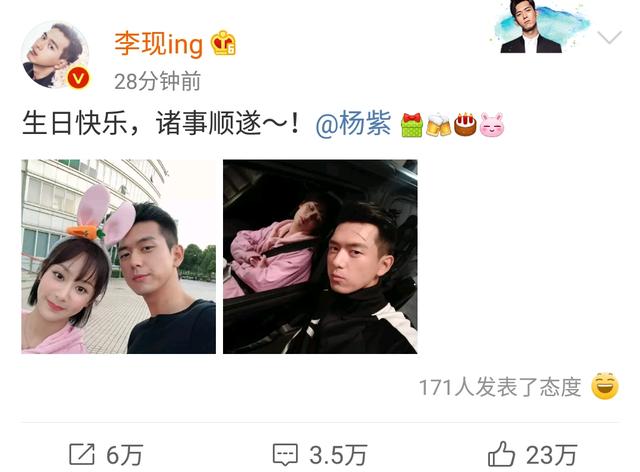Open comments via the speech bubble icon
The image size is (640, 472).
(285, 454)
